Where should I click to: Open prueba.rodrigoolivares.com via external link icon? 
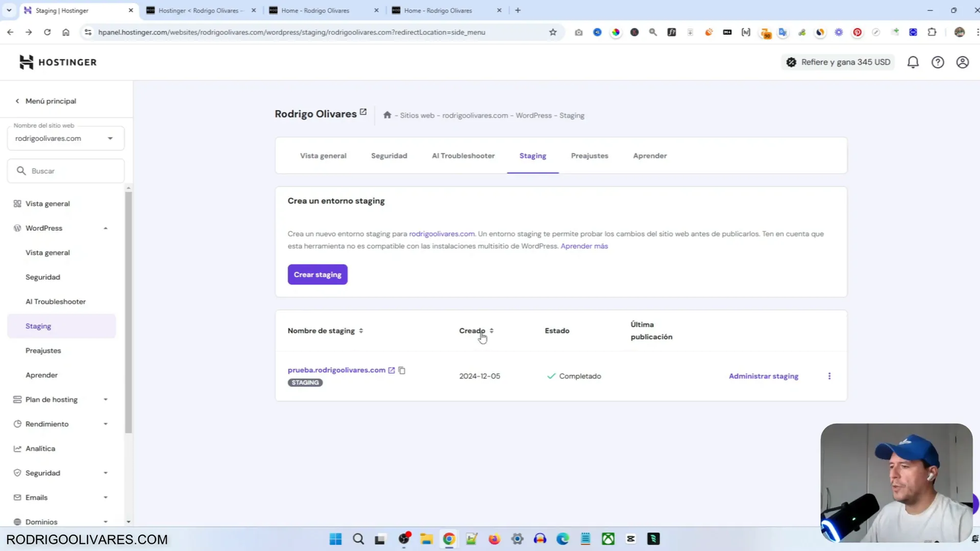[x=391, y=370]
